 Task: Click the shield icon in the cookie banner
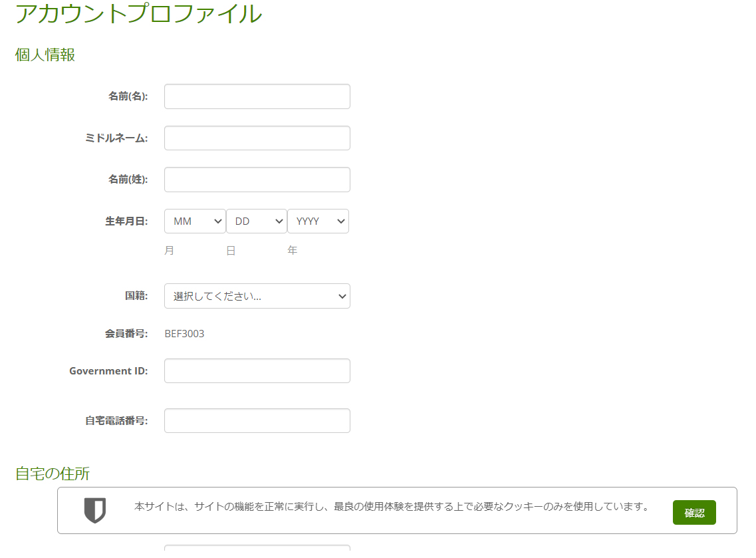(94, 510)
